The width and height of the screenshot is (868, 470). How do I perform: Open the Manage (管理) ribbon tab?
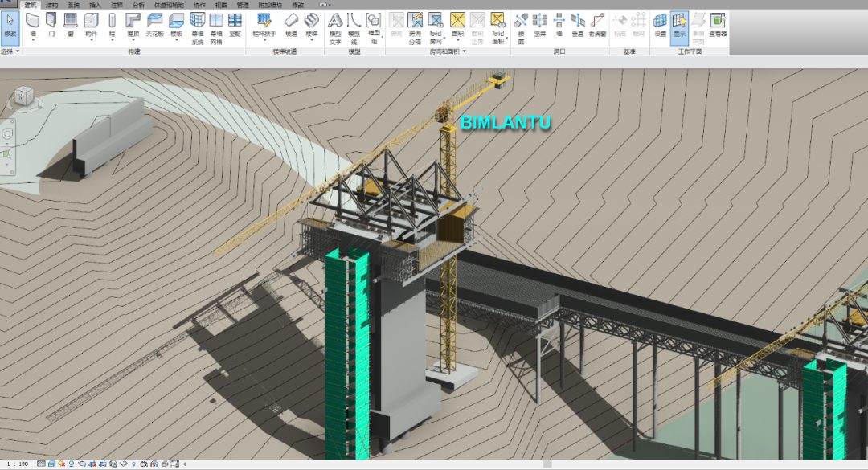tap(243, 5)
